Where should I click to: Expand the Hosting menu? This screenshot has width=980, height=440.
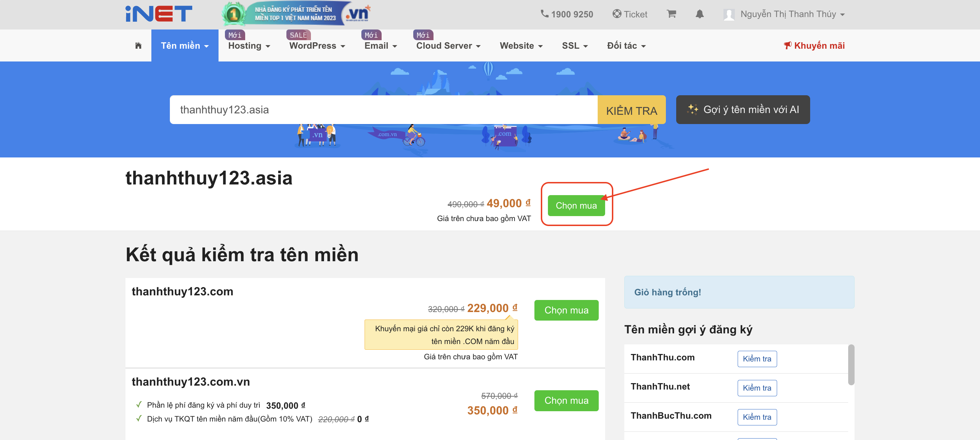pos(249,46)
